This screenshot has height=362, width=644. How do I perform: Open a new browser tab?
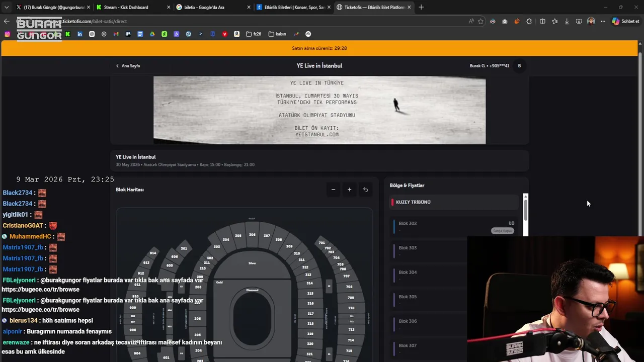(x=421, y=7)
